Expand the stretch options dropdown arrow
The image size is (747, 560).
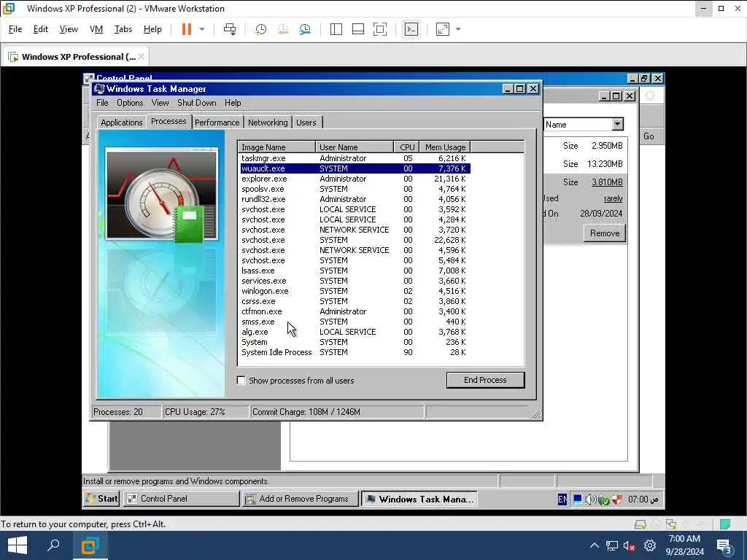pos(458,29)
